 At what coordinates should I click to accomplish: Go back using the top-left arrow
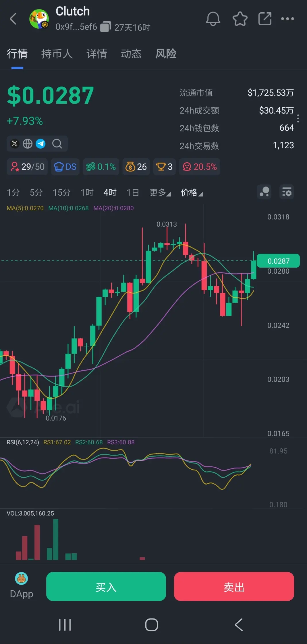tap(13, 19)
